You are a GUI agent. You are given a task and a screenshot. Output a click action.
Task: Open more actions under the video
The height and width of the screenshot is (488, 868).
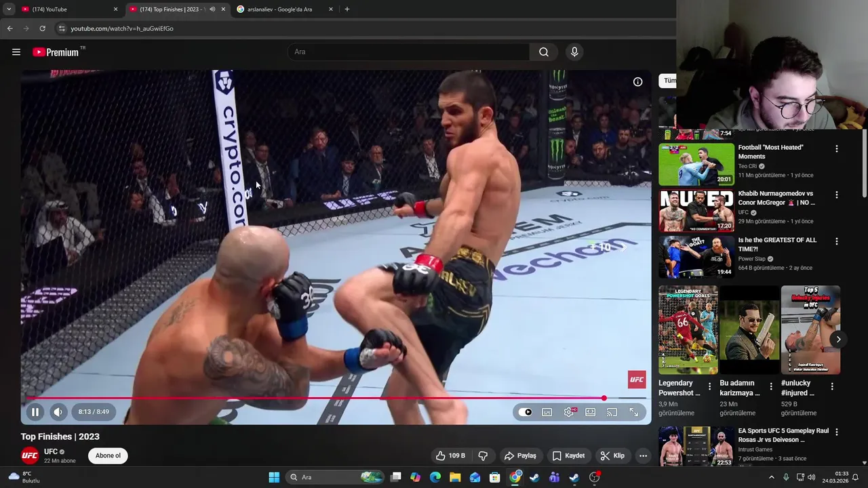point(643,455)
